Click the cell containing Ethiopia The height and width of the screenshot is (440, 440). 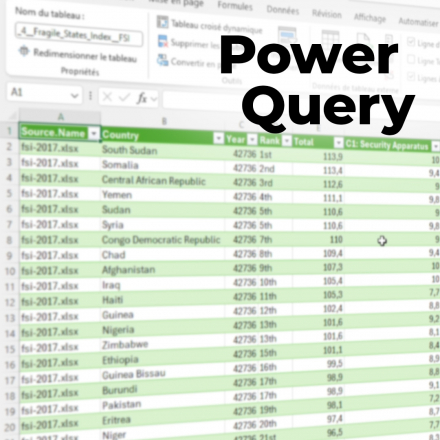click(x=163, y=360)
